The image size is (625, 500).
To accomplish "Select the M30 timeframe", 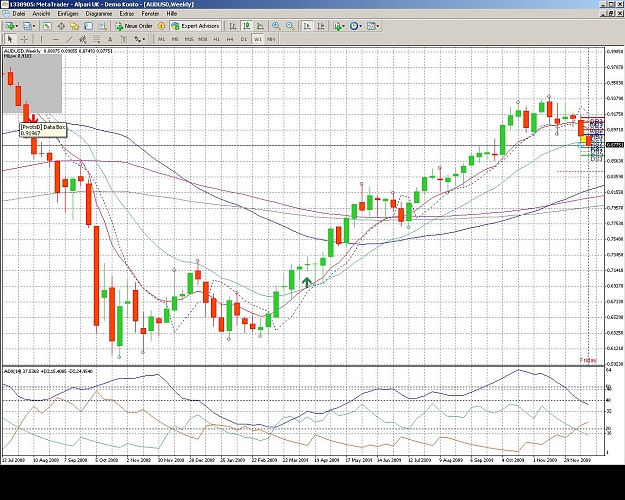I will (202, 39).
